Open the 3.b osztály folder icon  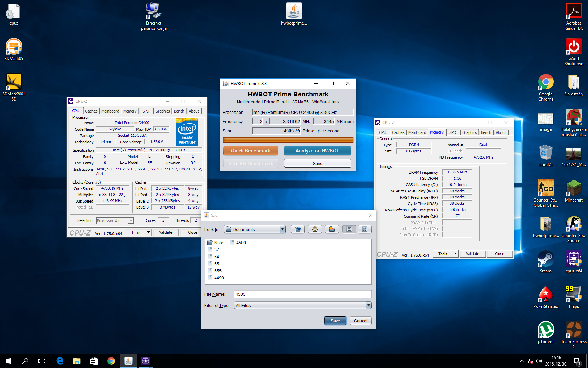pos(574,85)
